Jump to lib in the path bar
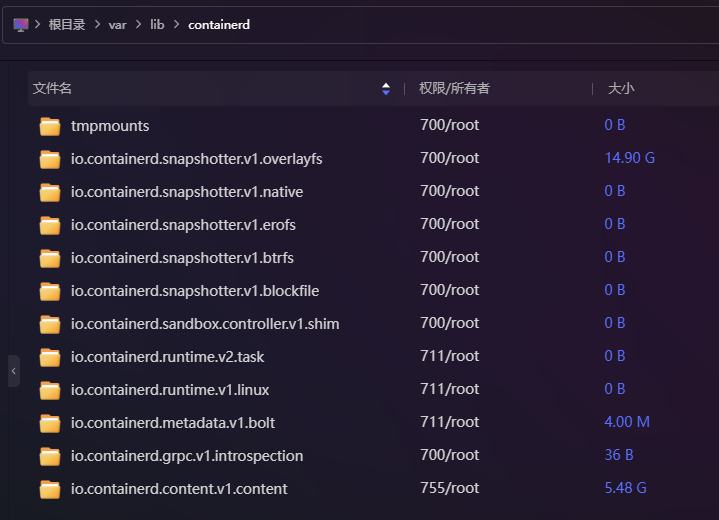 coord(157,24)
